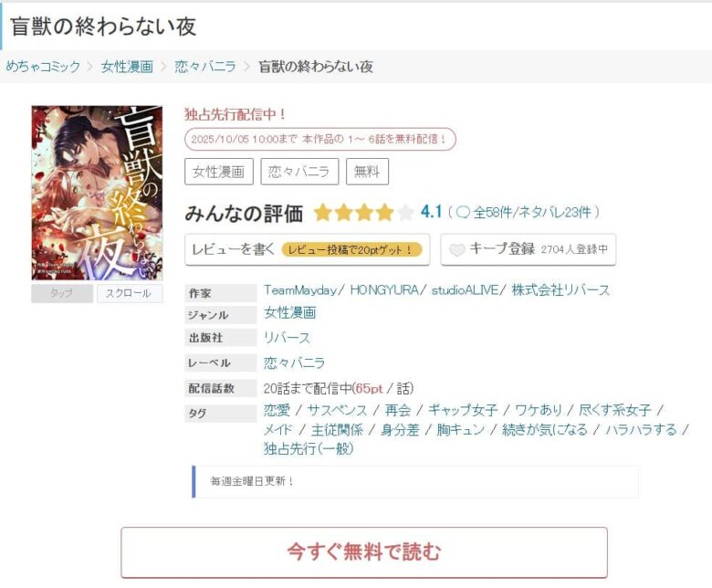712x588 pixels.
Task: Switch to タップ reading mode
Action: tap(62, 293)
